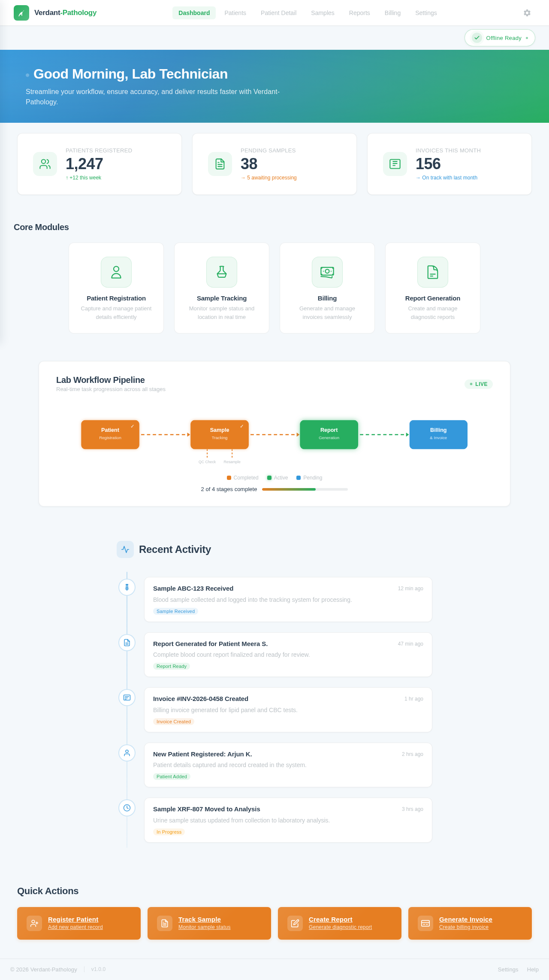This screenshot has height=980, width=549.
Task: Go to the Samples tab
Action: pyautogui.click(x=323, y=13)
